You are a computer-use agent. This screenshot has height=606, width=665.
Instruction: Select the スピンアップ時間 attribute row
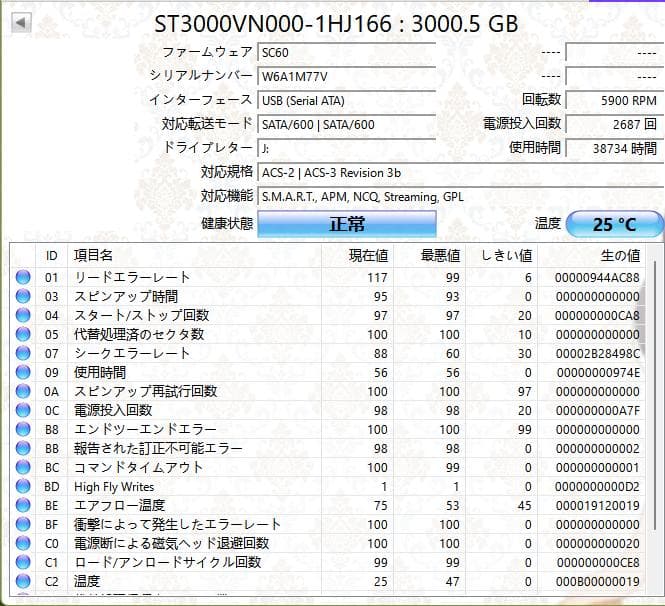(327, 296)
